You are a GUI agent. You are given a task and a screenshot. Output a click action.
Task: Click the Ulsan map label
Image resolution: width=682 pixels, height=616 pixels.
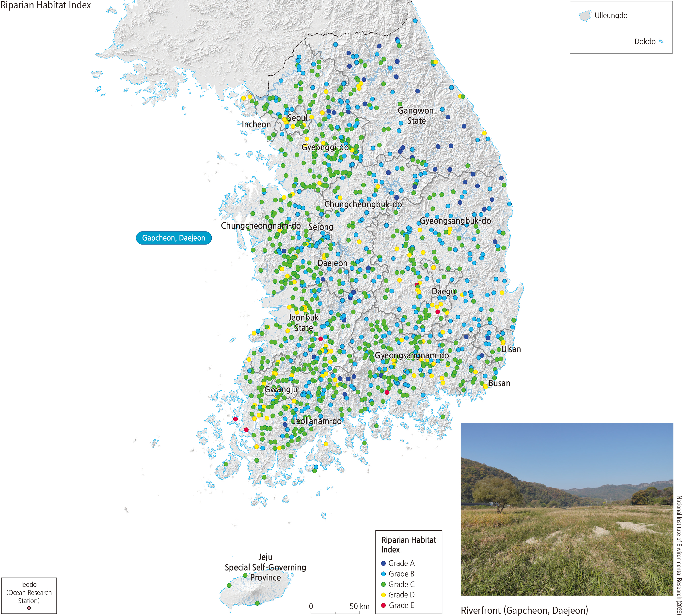(511, 349)
